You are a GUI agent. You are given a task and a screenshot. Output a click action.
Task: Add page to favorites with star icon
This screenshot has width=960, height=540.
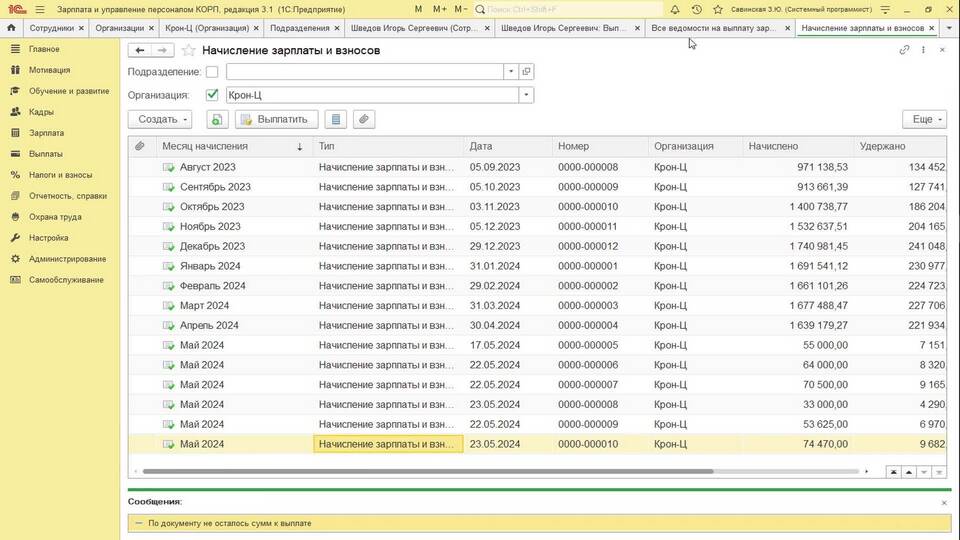pyautogui.click(x=188, y=50)
